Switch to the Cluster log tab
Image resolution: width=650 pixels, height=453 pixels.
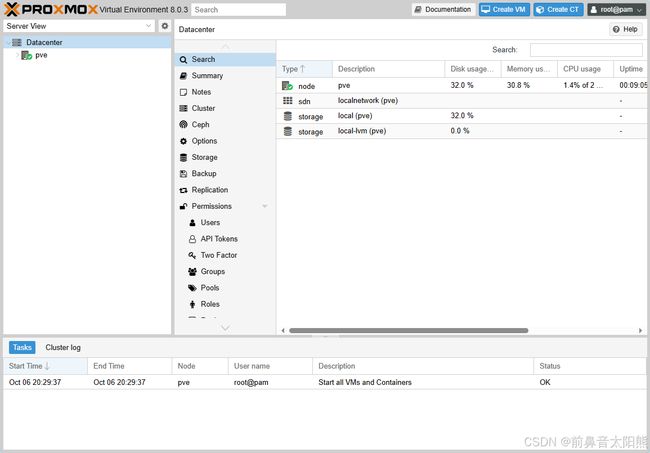coord(63,347)
